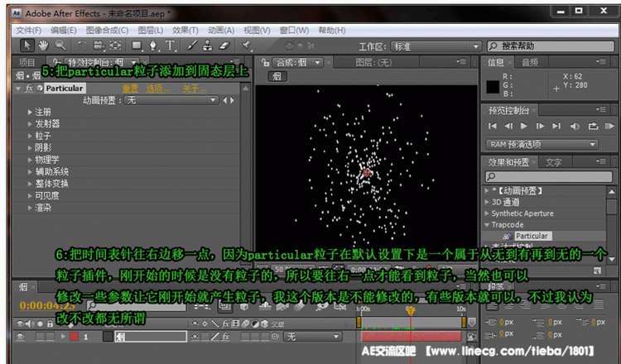Screen dimensions: 621x364
Task: Expand the 辅助系统 aux system group
Action: point(30,172)
